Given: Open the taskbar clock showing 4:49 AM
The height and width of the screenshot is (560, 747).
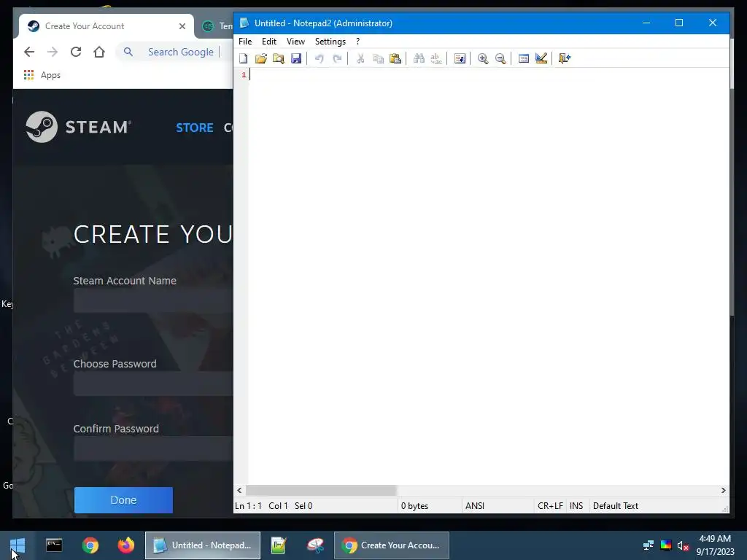Looking at the screenshot, I should tap(715, 545).
